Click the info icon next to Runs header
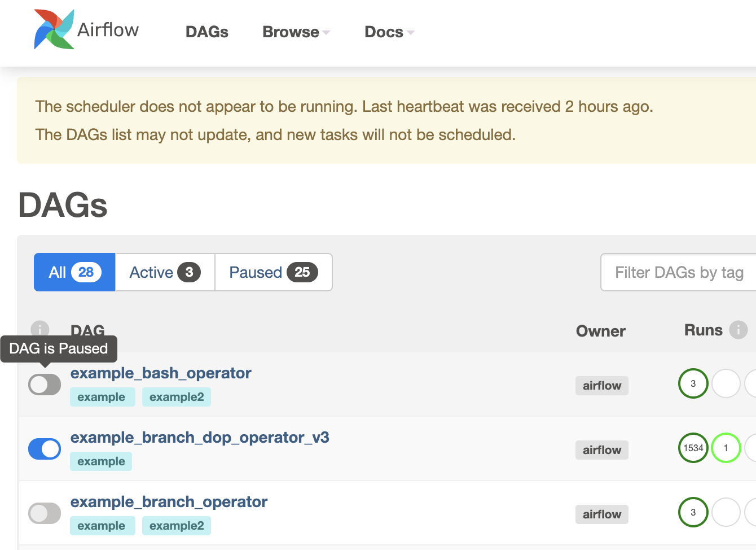This screenshot has height=550, width=756. pos(739,330)
